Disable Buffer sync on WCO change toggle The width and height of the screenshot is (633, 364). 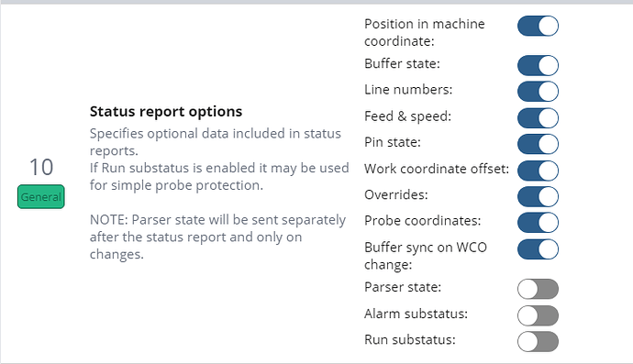(538, 249)
